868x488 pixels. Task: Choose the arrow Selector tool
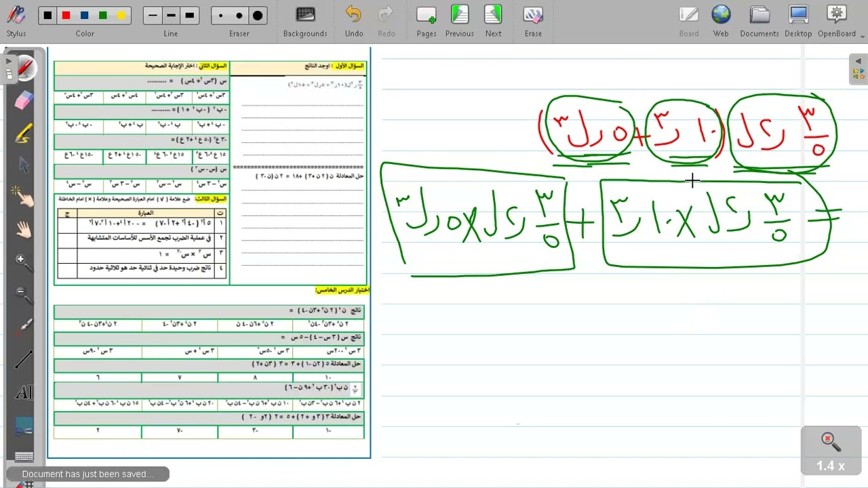24,165
